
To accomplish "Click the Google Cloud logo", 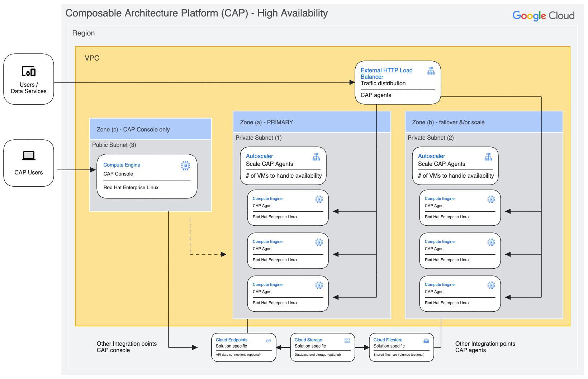I will click(x=543, y=16).
